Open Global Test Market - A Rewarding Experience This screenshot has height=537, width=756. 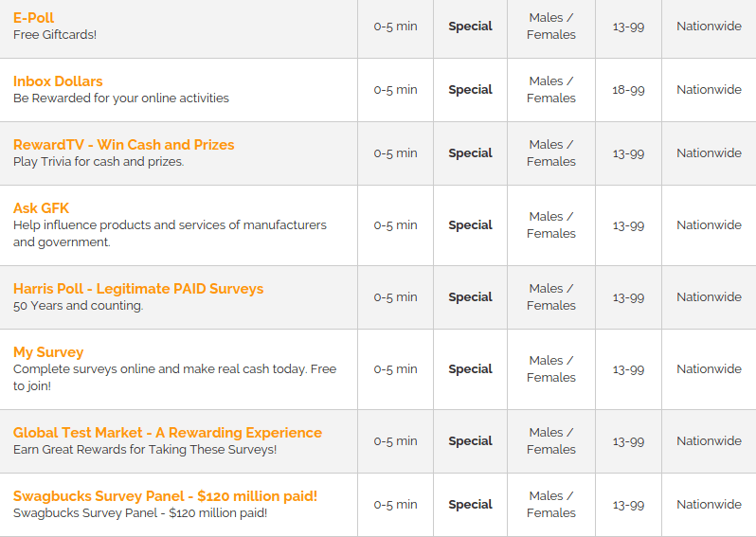[168, 433]
